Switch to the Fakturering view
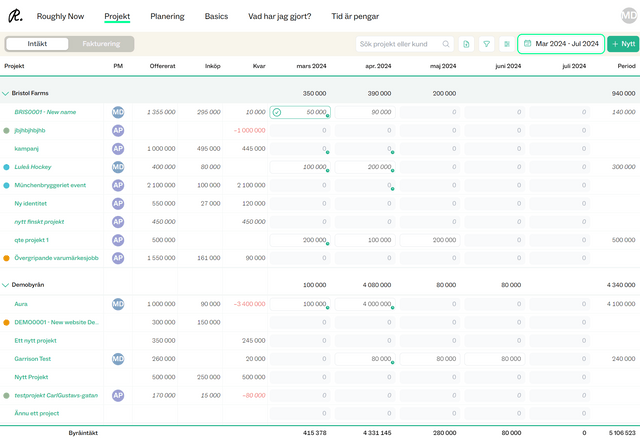Viewport: 640px width, 439px height. point(101,44)
